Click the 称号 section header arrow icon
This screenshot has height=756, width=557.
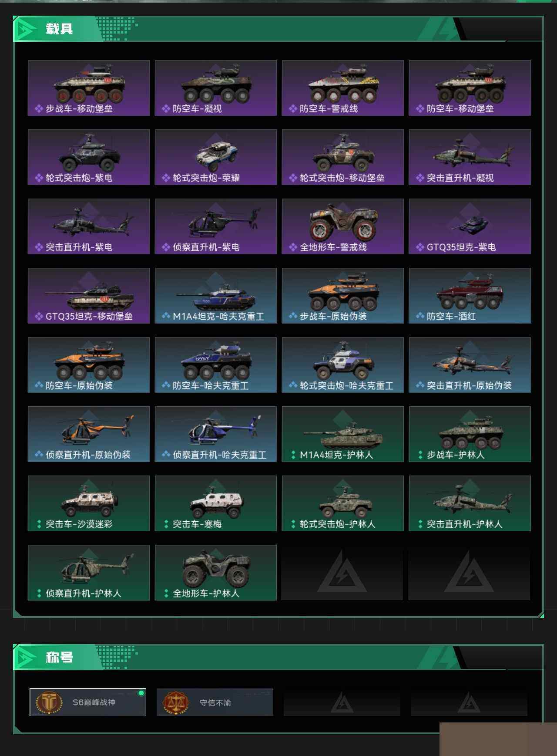coord(25,658)
